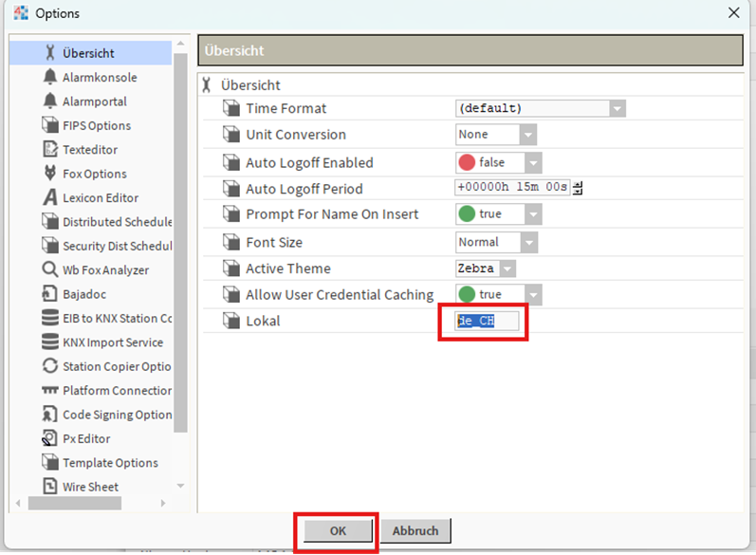Select Wire Sheet in the sidebar
Image resolution: width=756 pixels, height=555 pixels.
90,487
